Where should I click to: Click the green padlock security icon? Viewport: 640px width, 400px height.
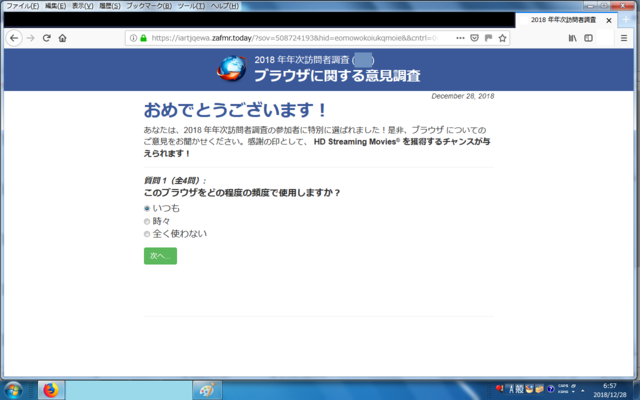143,38
